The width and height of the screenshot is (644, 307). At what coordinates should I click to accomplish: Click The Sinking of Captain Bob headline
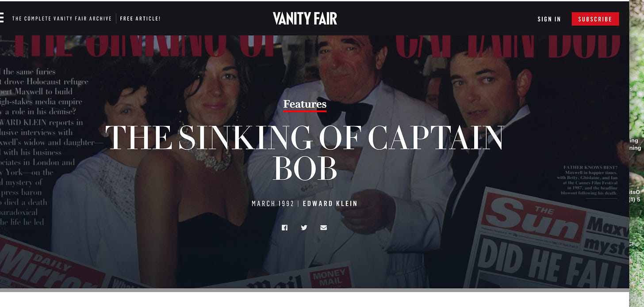point(305,152)
